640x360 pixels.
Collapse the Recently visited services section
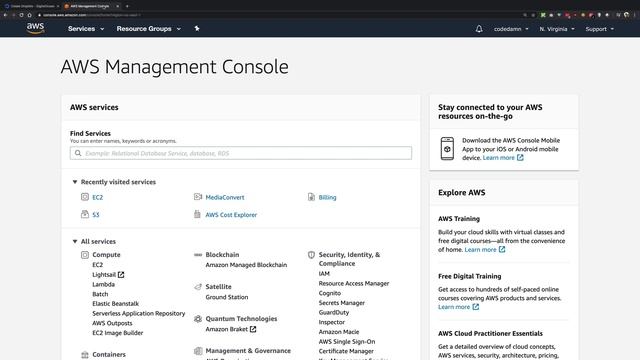75,182
